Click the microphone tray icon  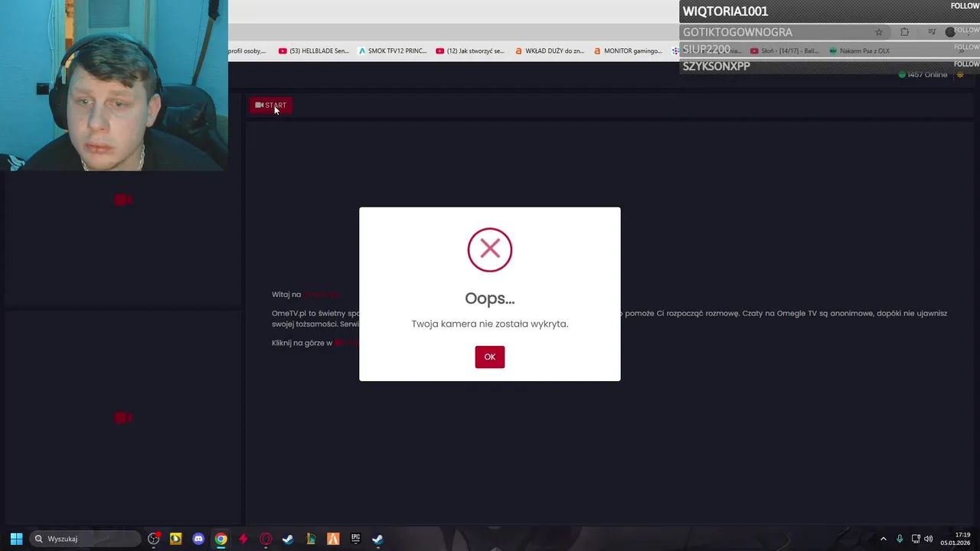pos(900,539)
